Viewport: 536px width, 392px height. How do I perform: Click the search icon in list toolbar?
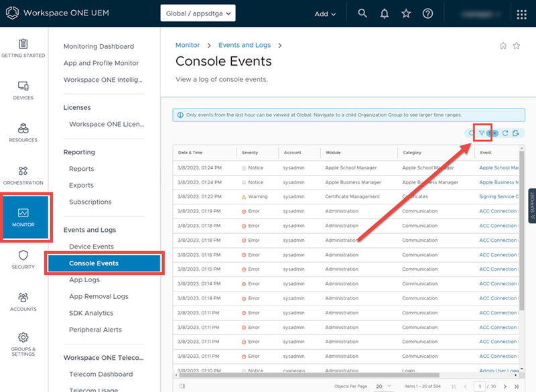click(x=472, y=133)
